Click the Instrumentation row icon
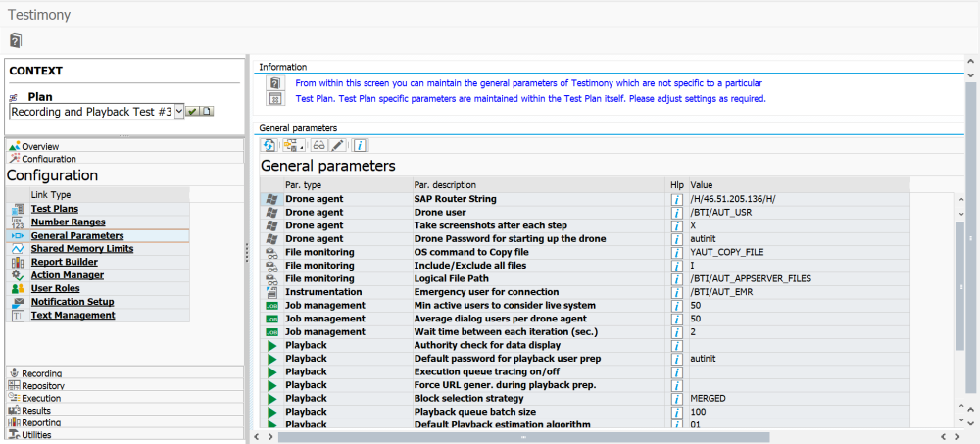Screen dimensions: 980x444 [271, 292]
